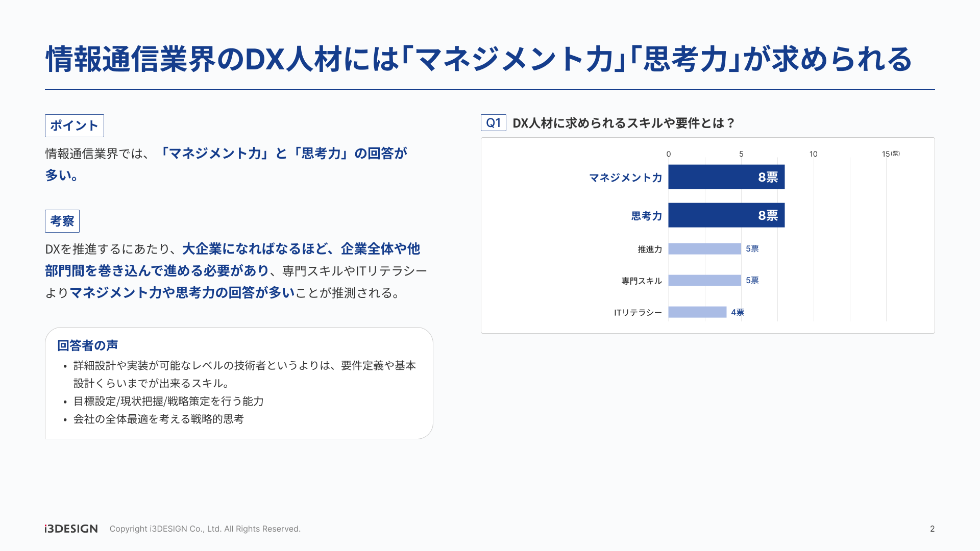Click the 専門スキル light blue bar
This screenshot has height=551, width=980.
point(704,281)
